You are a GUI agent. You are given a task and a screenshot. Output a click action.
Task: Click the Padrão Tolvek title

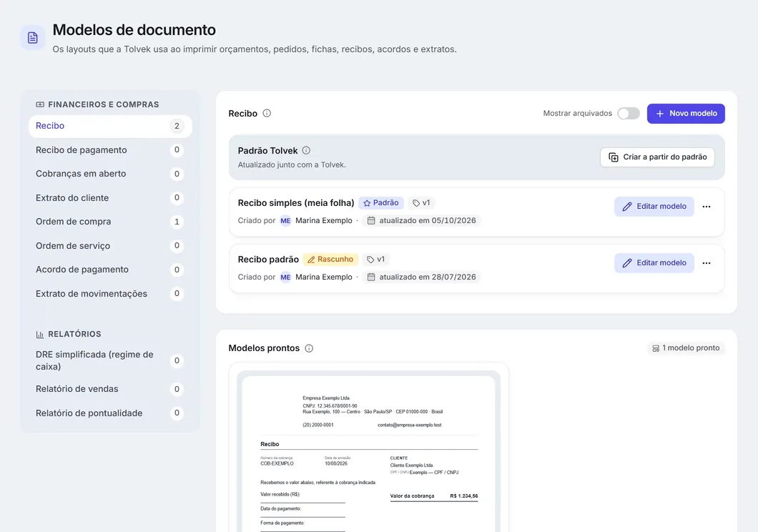coord(268,151)
